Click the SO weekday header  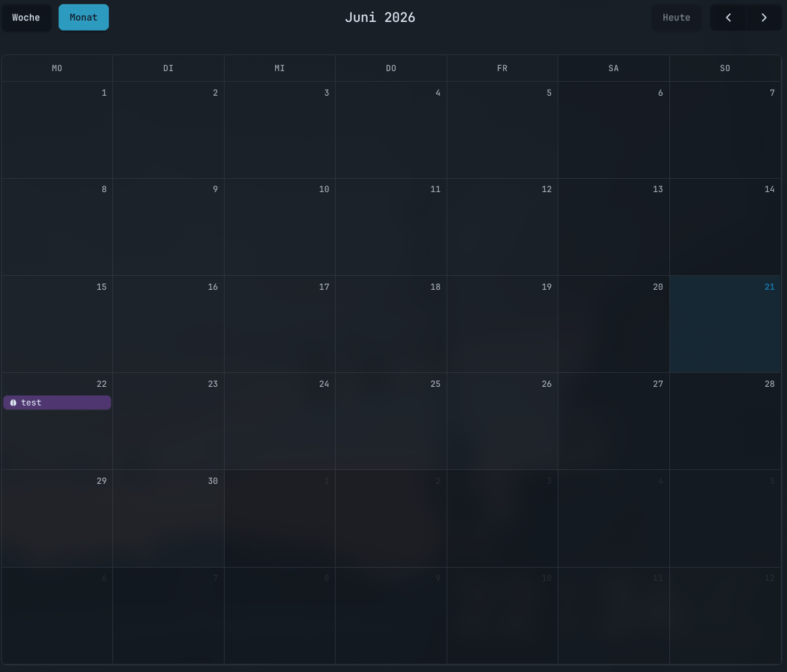(x=725, y=68)
